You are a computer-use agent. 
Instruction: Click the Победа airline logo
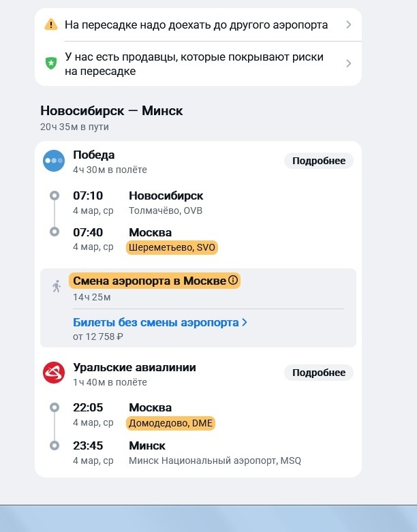tap(54, 161)
